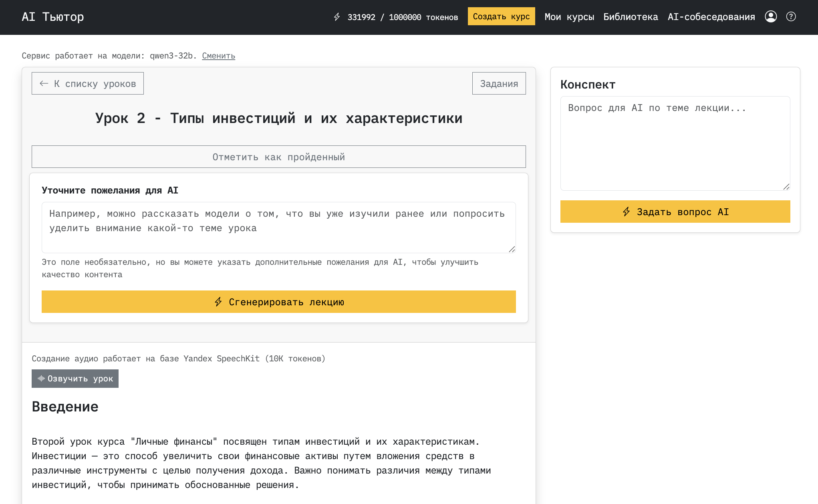Click Сгенерировать лекцию button
This screenshot has height=504, width=818.
278,302
